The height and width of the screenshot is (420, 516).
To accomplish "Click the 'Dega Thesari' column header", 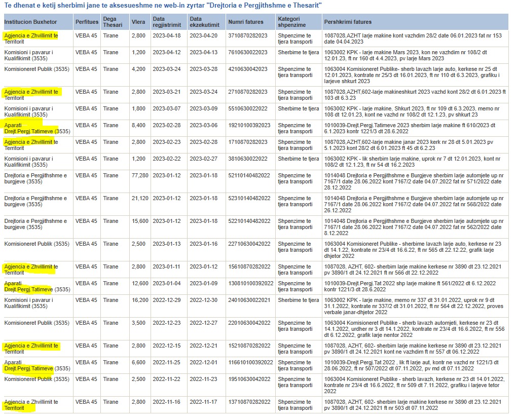I will tap(109, 22).
